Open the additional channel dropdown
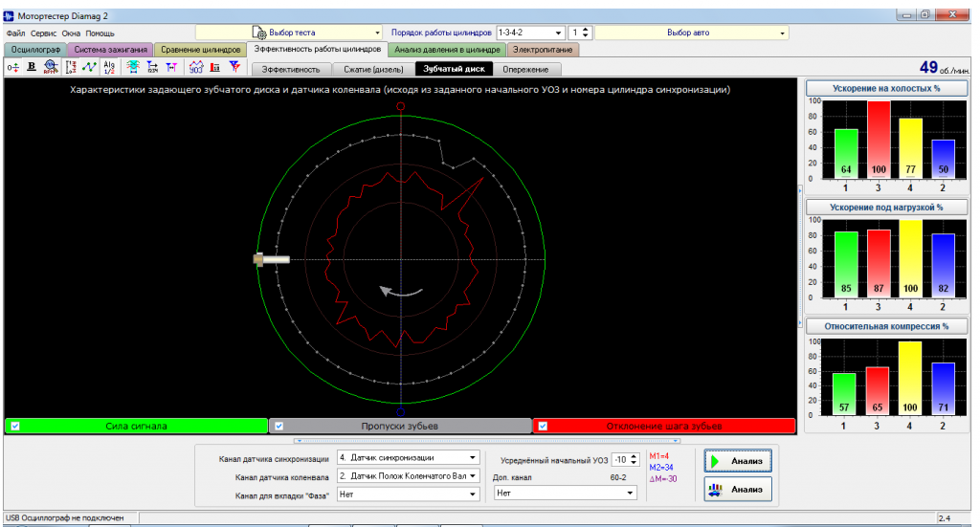This screenshot has height=527, width=980. point(565,493)
